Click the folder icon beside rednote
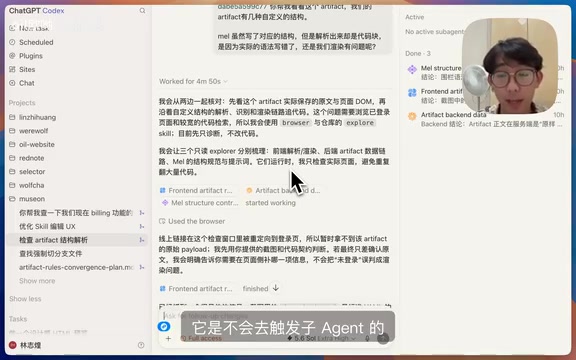 pyautogui.click(x=12, y=158)
